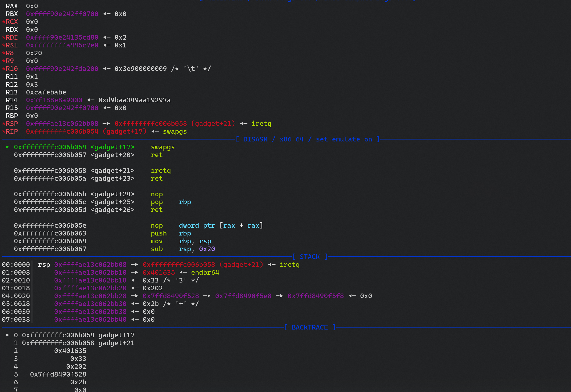Image resolution: width=571 pixels, height=392 pixels.
Task: Select R13 value 0xcafebabe
Action: point(46,92)
